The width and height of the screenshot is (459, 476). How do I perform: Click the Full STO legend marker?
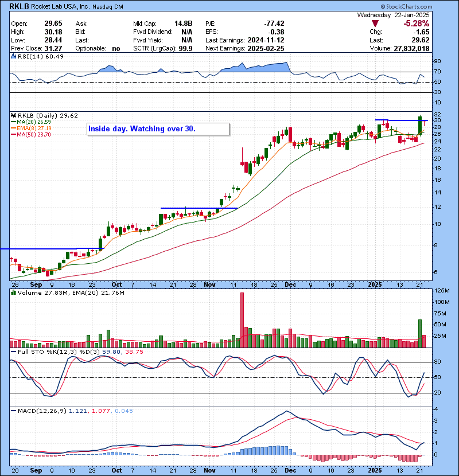click(x=13, y=351)
